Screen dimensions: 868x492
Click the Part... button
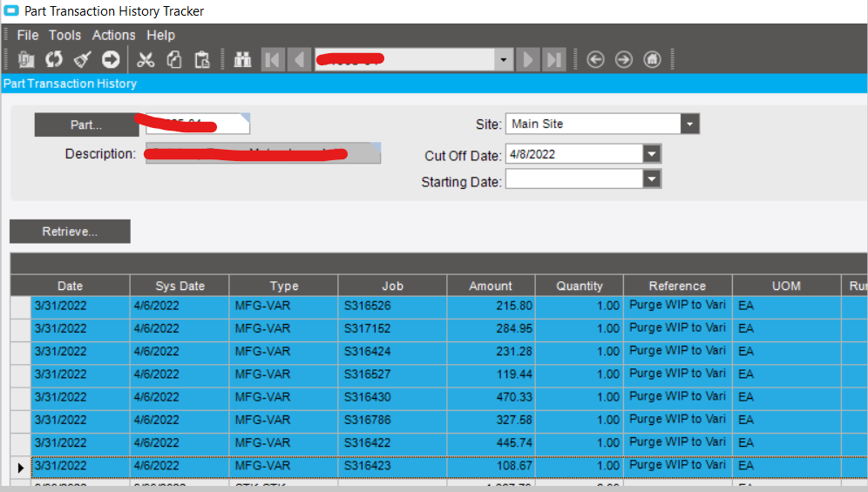coord(86,125)
